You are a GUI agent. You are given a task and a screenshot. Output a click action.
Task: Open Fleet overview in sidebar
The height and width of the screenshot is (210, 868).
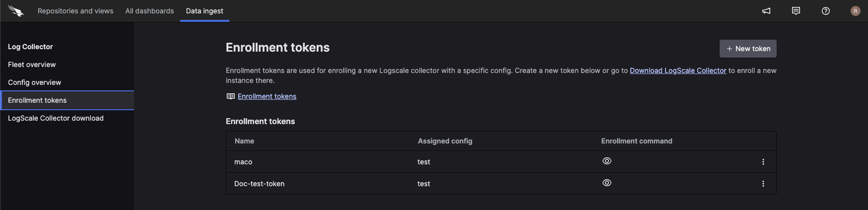click(x=32, y=65)
